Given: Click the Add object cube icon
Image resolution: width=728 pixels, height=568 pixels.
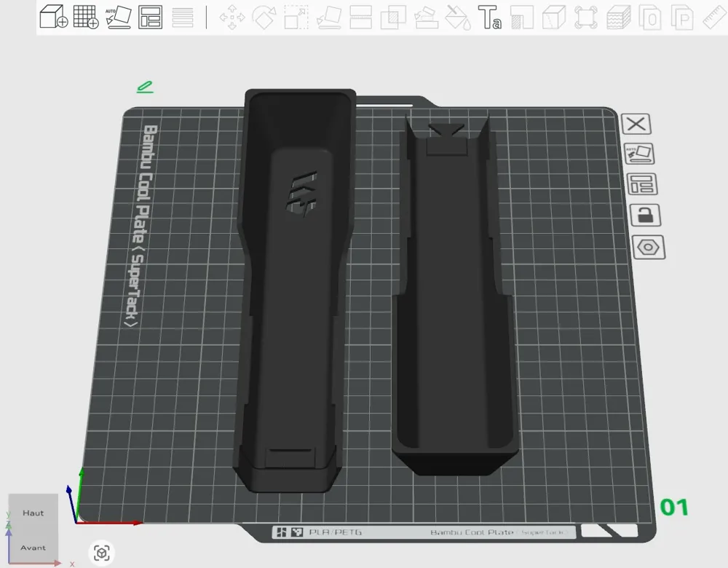Looking at the screenshot, I should tap(53, 17).
